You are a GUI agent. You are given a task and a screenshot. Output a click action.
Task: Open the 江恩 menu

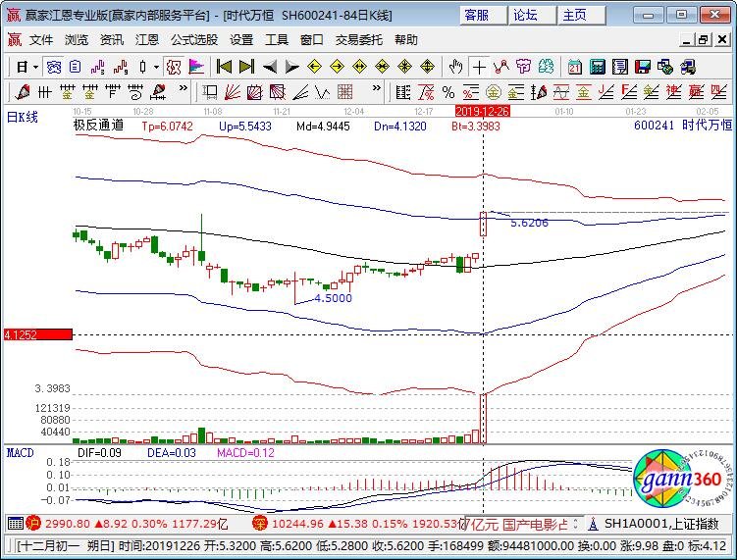click(x=147, y=40)
